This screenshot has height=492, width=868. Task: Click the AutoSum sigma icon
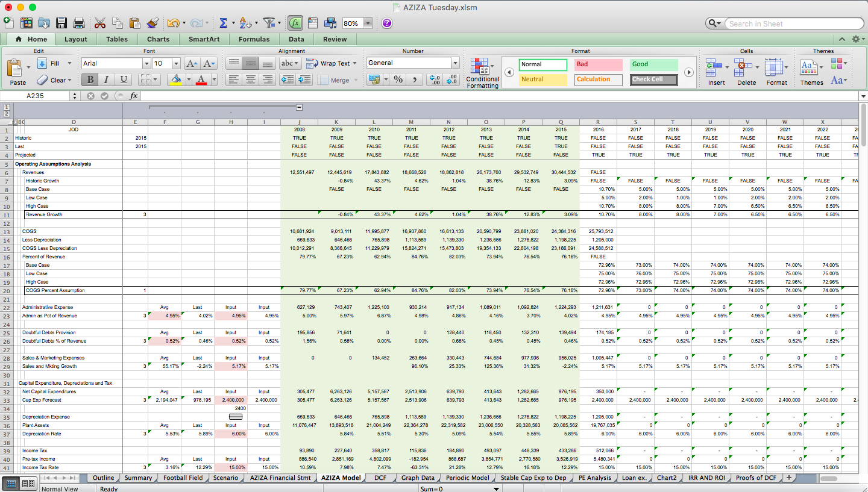pos(223,23)
